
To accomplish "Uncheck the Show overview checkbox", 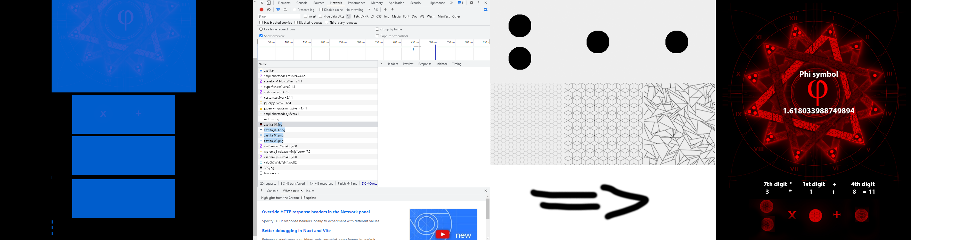I will 261,36.
